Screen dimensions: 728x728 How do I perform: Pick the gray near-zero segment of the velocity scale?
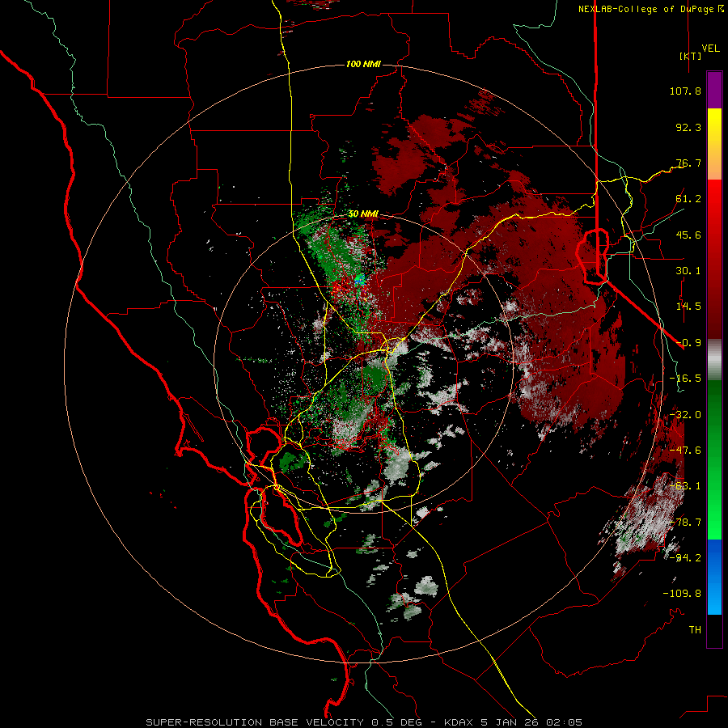coord(714,360)
